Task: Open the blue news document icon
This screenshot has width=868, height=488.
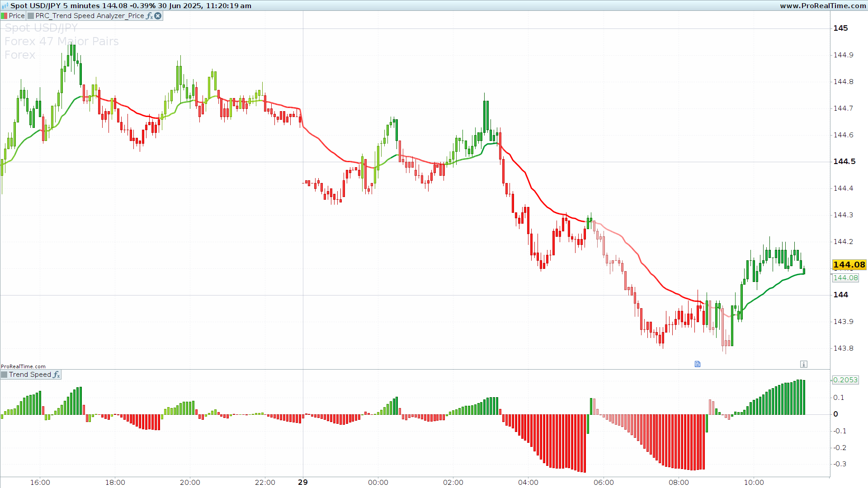Action: pos(698,364)
